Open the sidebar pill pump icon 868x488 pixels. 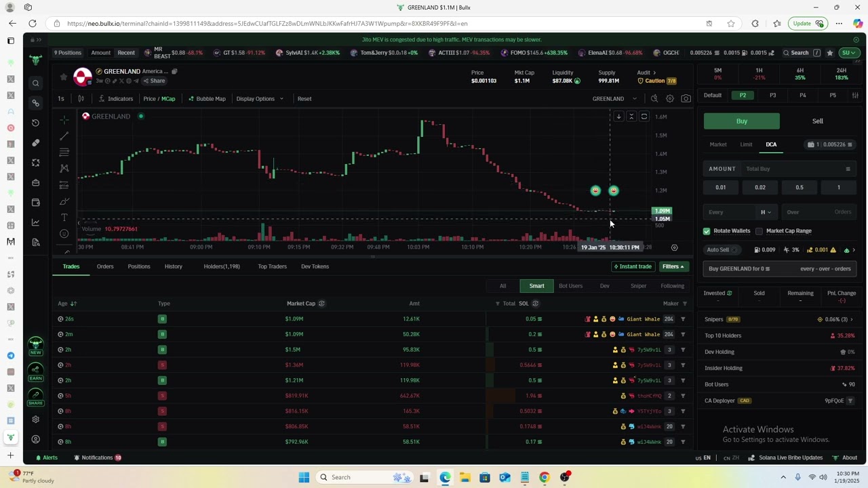36,143
